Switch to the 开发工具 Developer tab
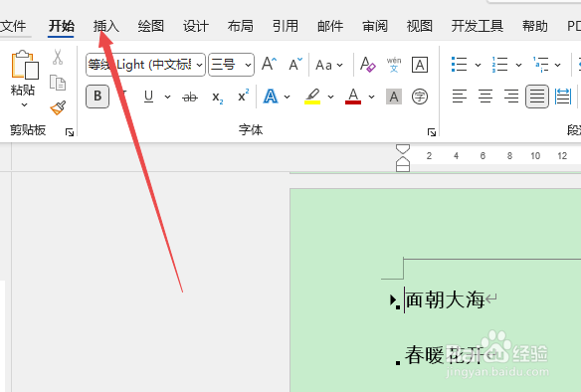 (478, 26)
